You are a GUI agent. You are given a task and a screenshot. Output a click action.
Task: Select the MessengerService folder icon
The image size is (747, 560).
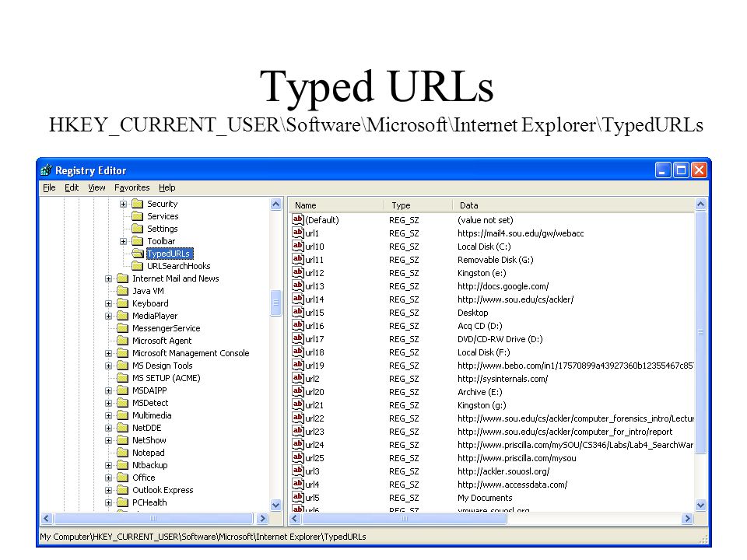point(122,328)
